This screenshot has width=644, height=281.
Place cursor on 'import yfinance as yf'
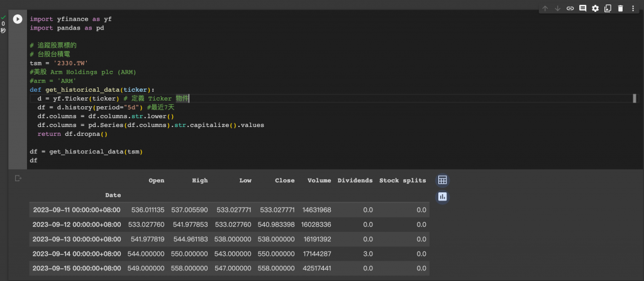[x=70, y=19]
